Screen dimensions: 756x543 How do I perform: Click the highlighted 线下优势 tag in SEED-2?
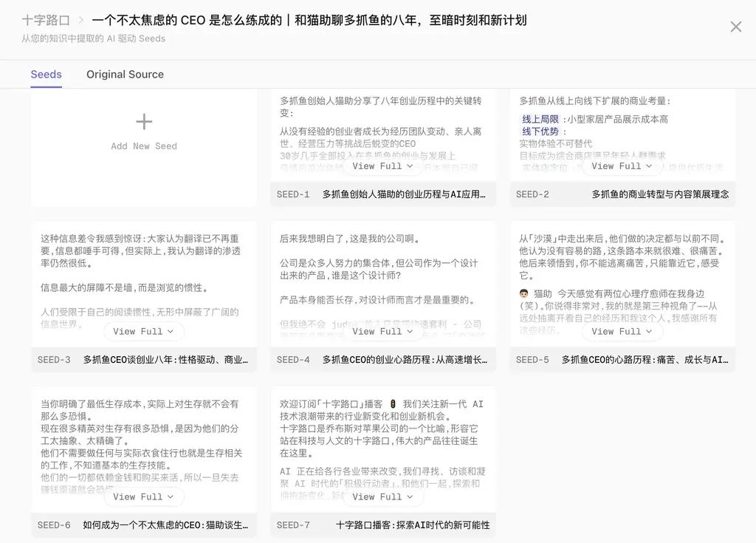click(540, 132)
